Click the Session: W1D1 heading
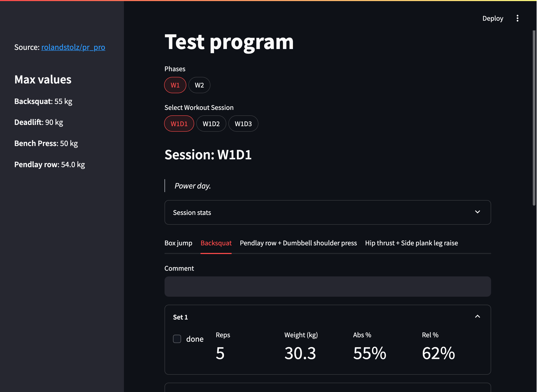Viewport: 537px width, 392px height. point(208,155)
